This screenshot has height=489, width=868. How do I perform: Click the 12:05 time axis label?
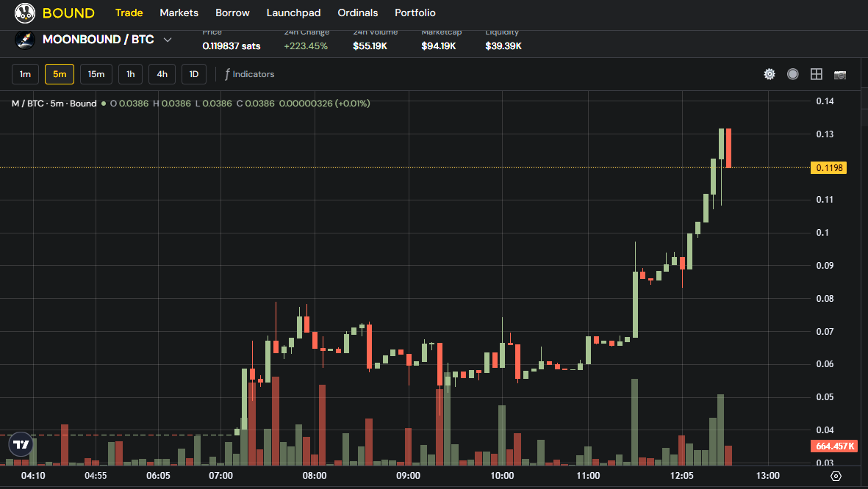(x=681, y=476)
